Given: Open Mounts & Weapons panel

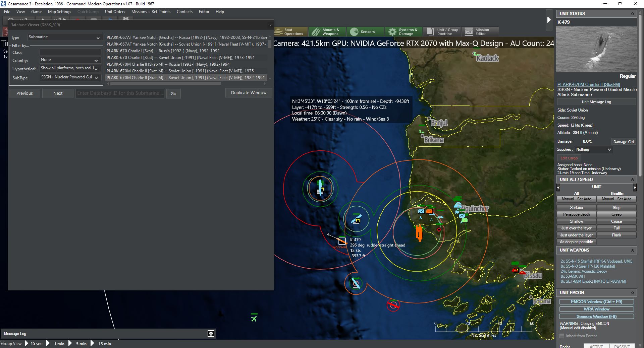Looking at the screenshot, I should coord(327,32).
